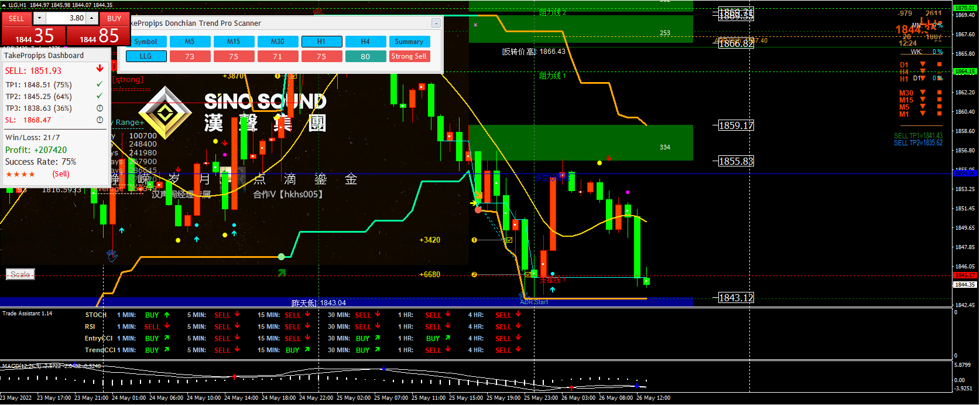Viewport: 980px width, 405px height.
Task: Click the Scale button on the chart
Action: (x=20, y=274)
